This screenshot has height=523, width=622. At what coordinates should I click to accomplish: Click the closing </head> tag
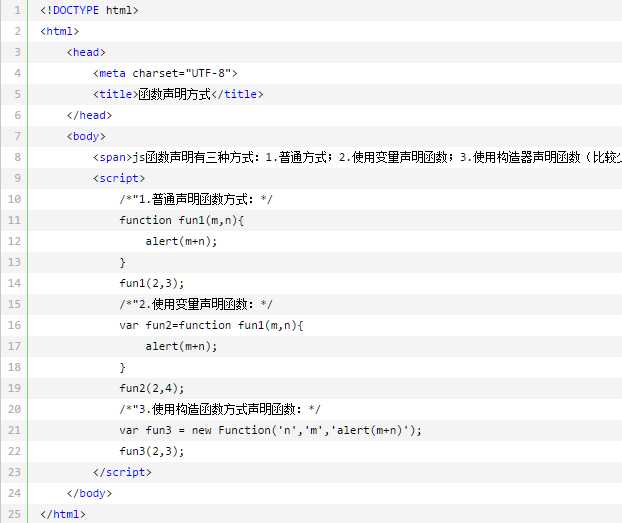click(89, 115)
